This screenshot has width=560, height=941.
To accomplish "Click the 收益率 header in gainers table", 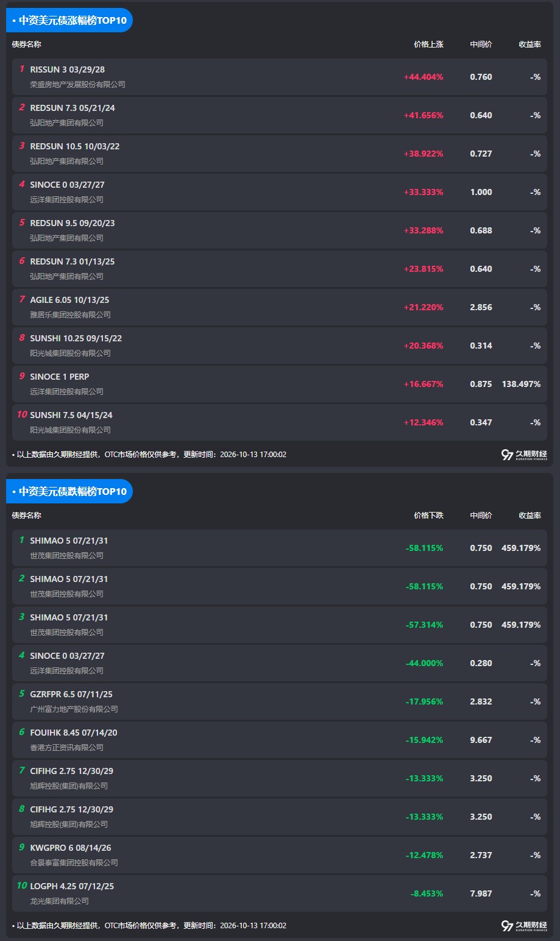I will (x=530, y=44).
